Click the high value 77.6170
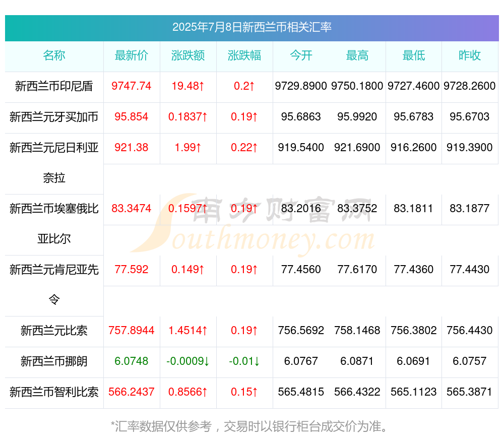504x442 pixels. [357, 269]
